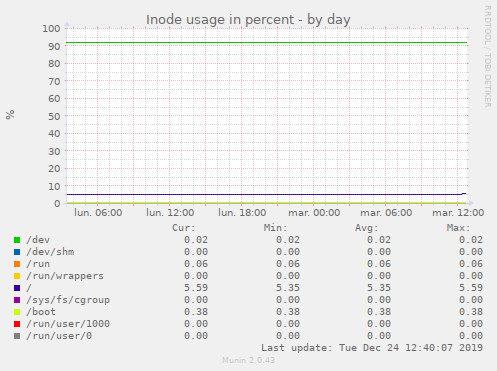Select the '/dev/shm' legend label

(x=50, y=252)
